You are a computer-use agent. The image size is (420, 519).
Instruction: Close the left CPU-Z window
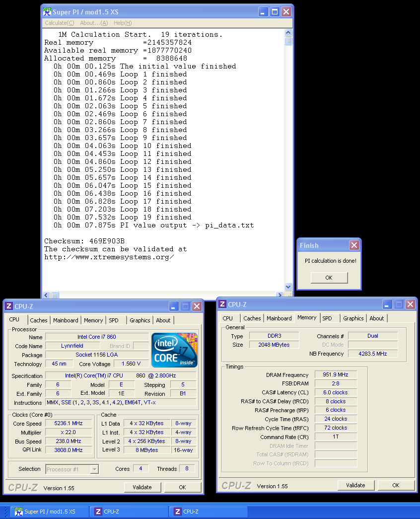coord(197,306)
